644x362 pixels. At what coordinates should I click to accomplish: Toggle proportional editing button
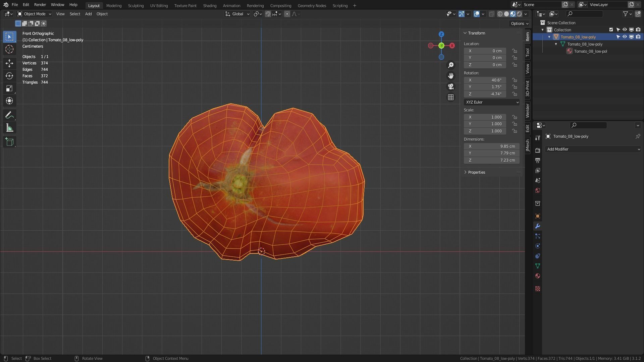click(287, 14)
